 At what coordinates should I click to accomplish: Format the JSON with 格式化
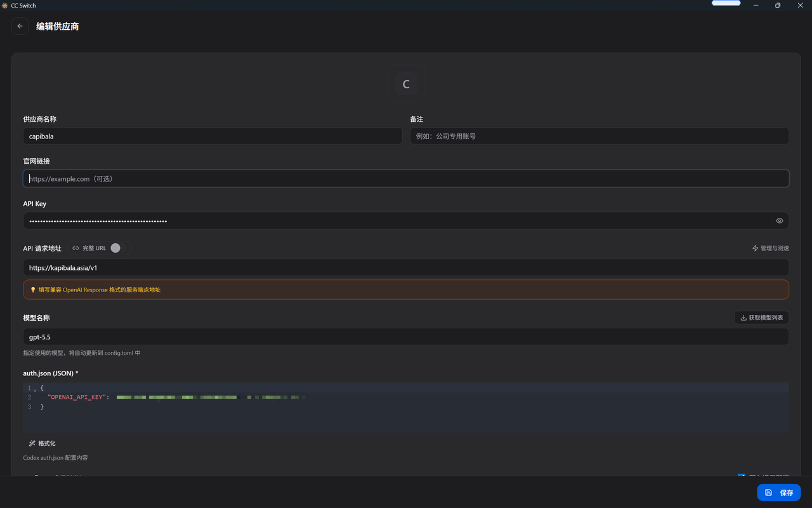(43, 443)
